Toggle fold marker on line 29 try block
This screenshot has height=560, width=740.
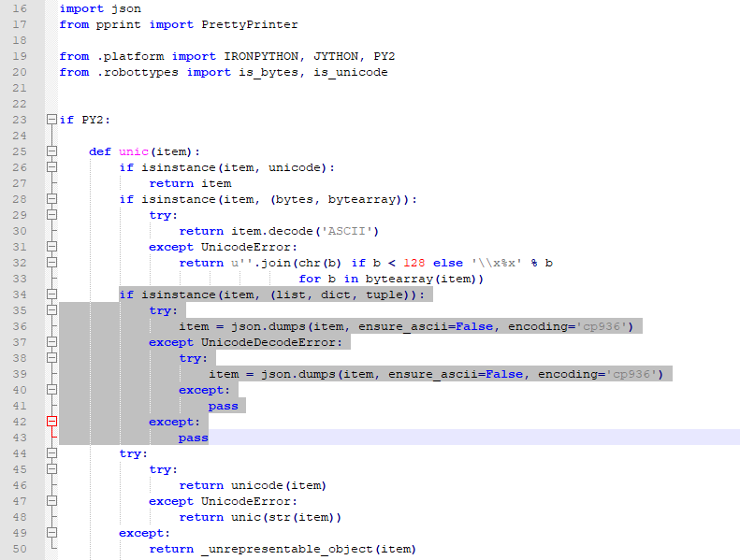click(51, 215)
